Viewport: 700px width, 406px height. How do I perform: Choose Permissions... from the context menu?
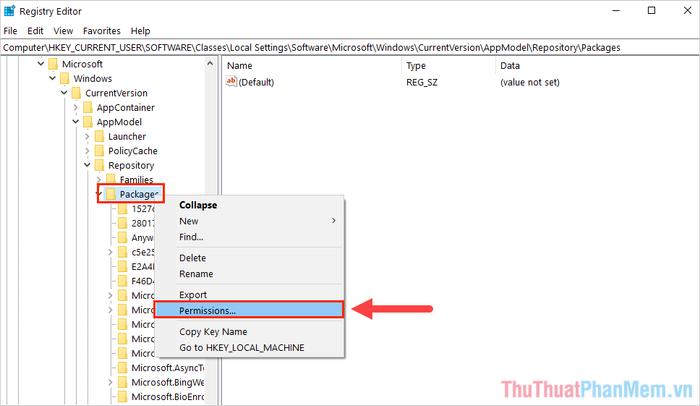pos(249,310)
